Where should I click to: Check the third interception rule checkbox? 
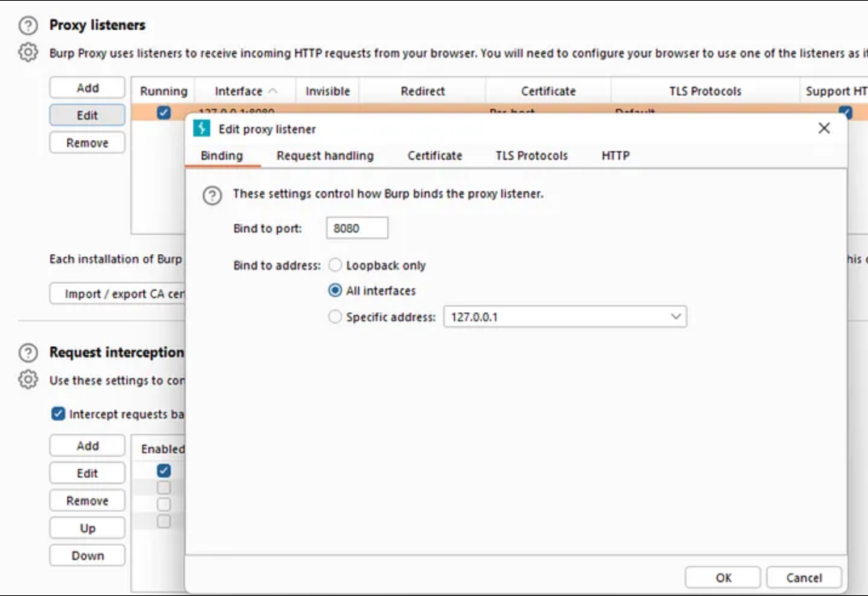(x=163, y=504)
